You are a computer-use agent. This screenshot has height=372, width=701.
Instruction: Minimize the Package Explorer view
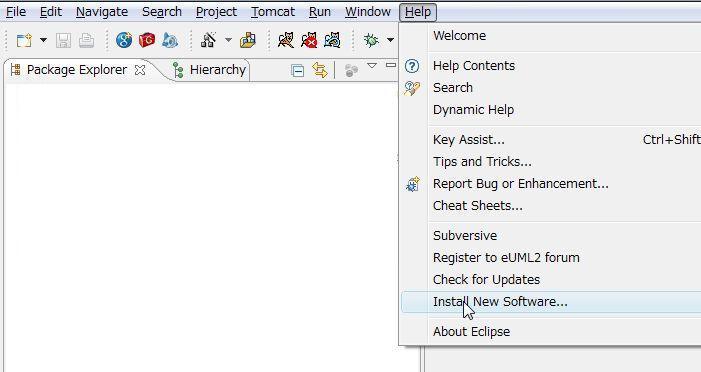(x=391, y=65)
